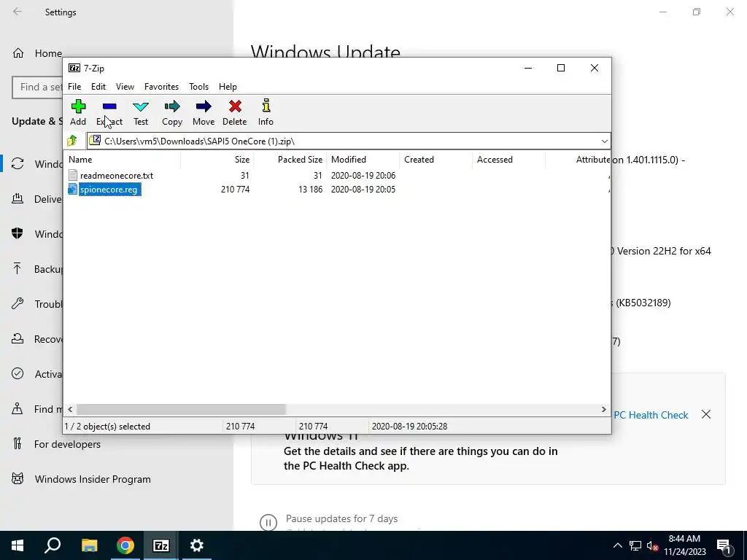The height and width of the screenshot is (560, 747).
Task: Click the 2020-08-19 20:06 modified date
Action: click(363, 175)
